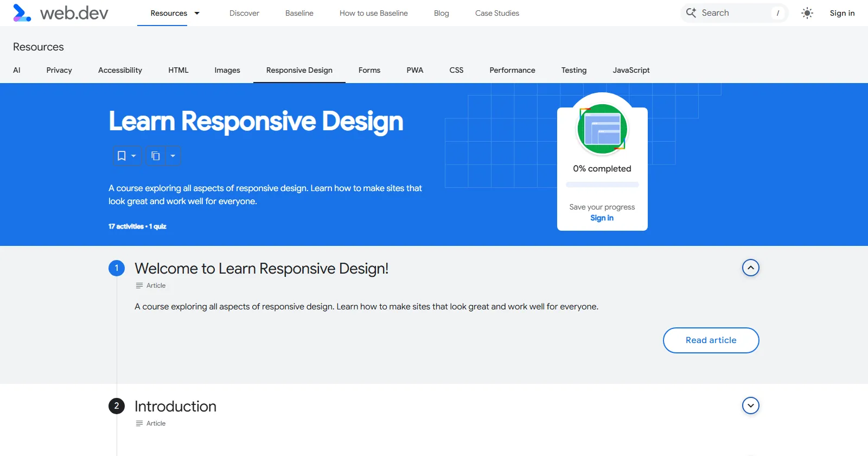This screenshot has width=868, height=456.
Task: Open the CSS tab
Action: 456,70
